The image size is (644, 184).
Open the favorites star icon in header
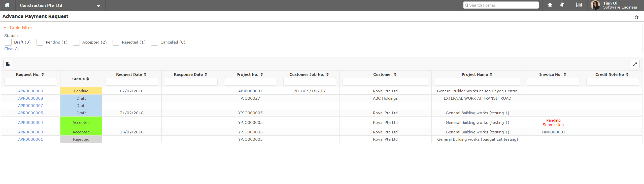point(550,5)
